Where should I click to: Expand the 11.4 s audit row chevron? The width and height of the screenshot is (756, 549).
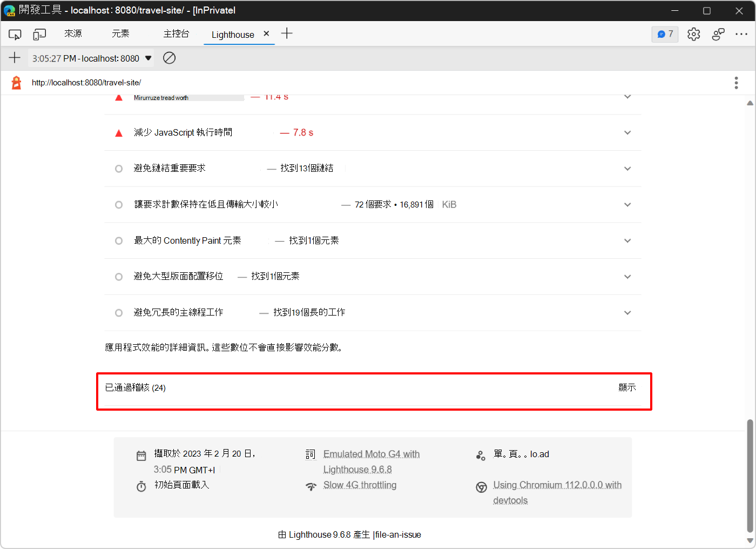click(x=627, y=97)
